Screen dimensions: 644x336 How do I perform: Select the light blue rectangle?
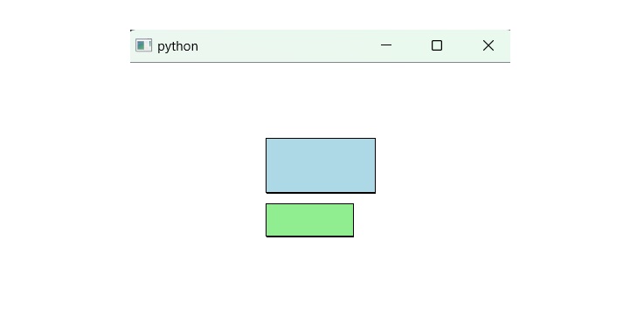pyautogui.click(x=321, y=165)
